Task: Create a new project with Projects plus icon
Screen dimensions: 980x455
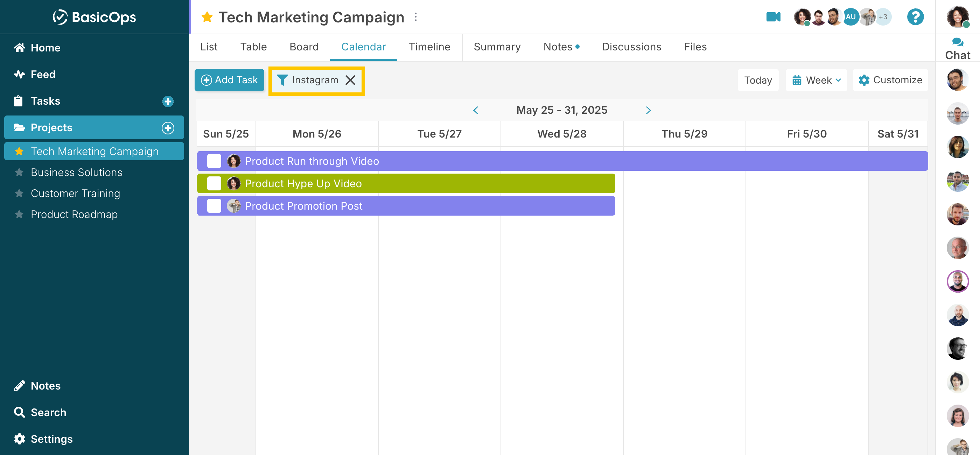Action: point(168,127)
